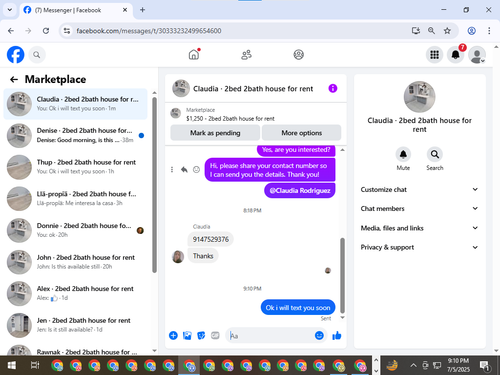
Task: Open Chrome three-dot menu
Action: (489, 31)
